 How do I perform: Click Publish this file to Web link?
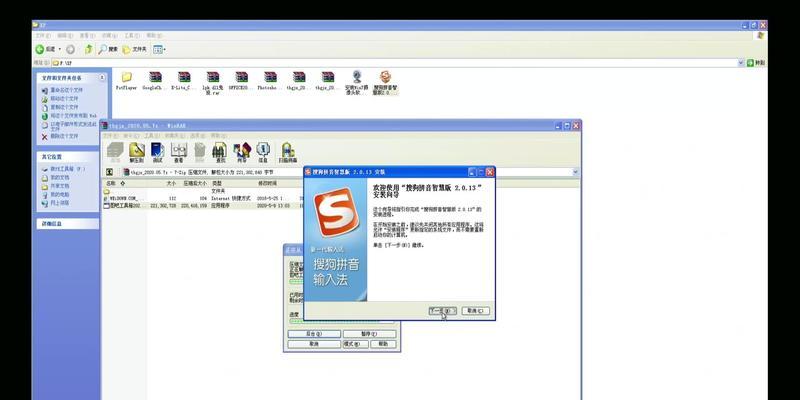(x=69, y=116)
